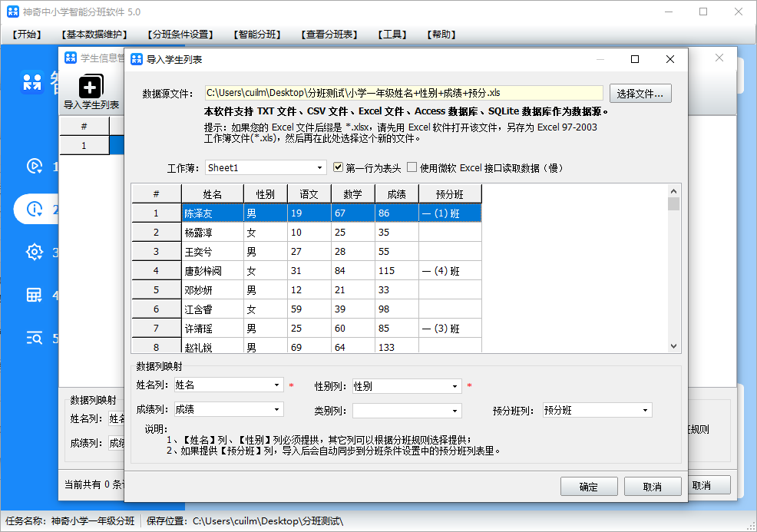Expand the name column (姓名列) dropdown
This screenshot has height=532, width=757.
(228, 385)
